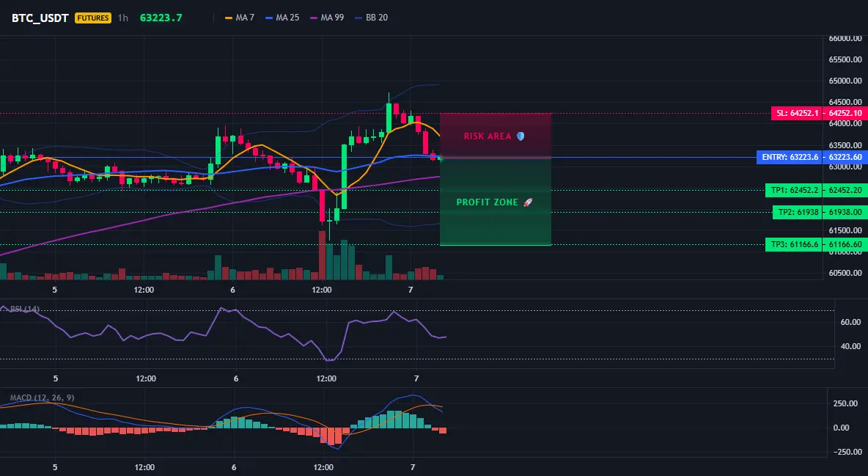This screenshot has height=476, width=868.
Task: Toggle the MA 99 legend entry
Action: 327,18
